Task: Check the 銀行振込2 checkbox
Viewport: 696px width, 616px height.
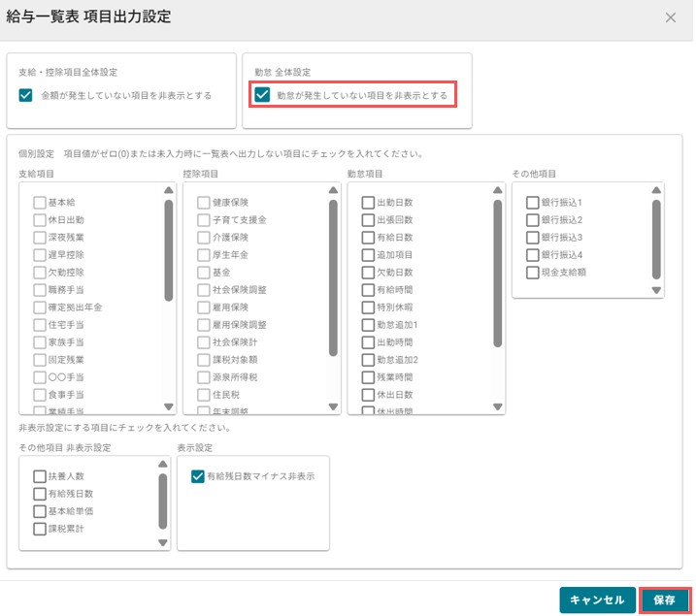Action: (533, 220)
